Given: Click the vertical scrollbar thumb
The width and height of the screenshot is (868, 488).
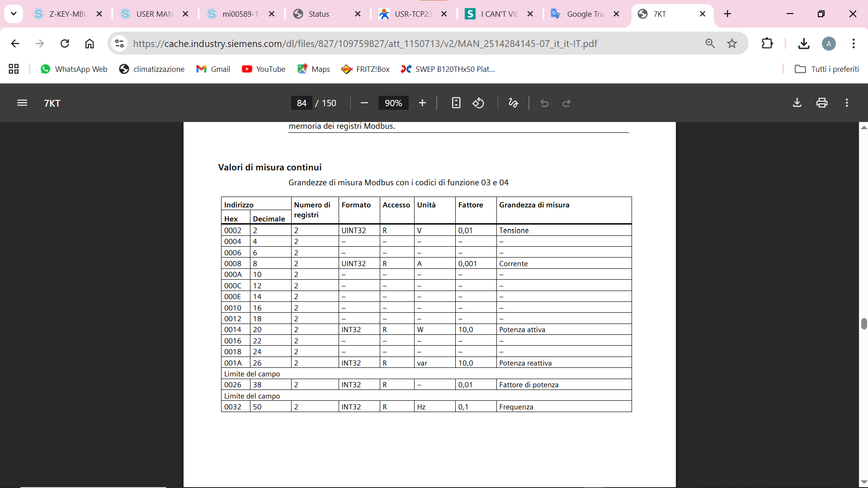Looking at the screenshot, I should coord(863,324).
